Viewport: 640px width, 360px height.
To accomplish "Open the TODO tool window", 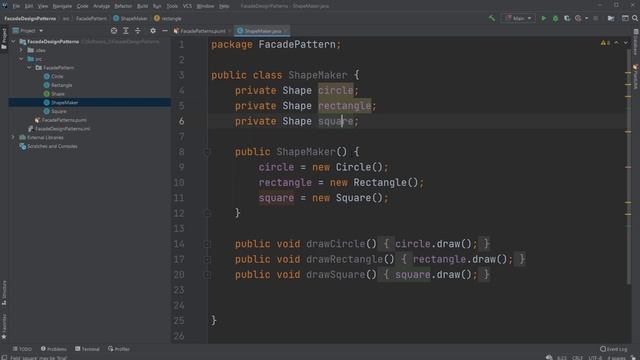I will [22, 349].
